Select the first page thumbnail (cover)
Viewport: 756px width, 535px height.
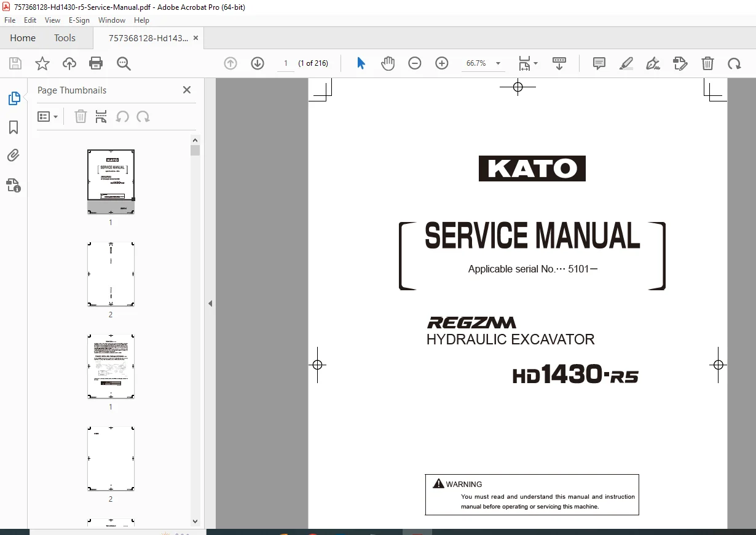tap(111, 181)
